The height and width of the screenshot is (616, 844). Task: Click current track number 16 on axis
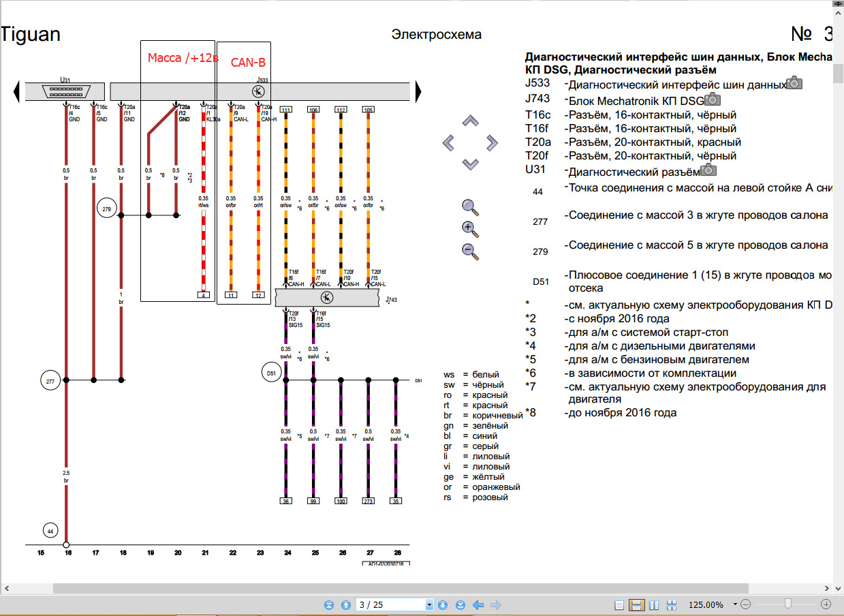(x=68, y=553)
